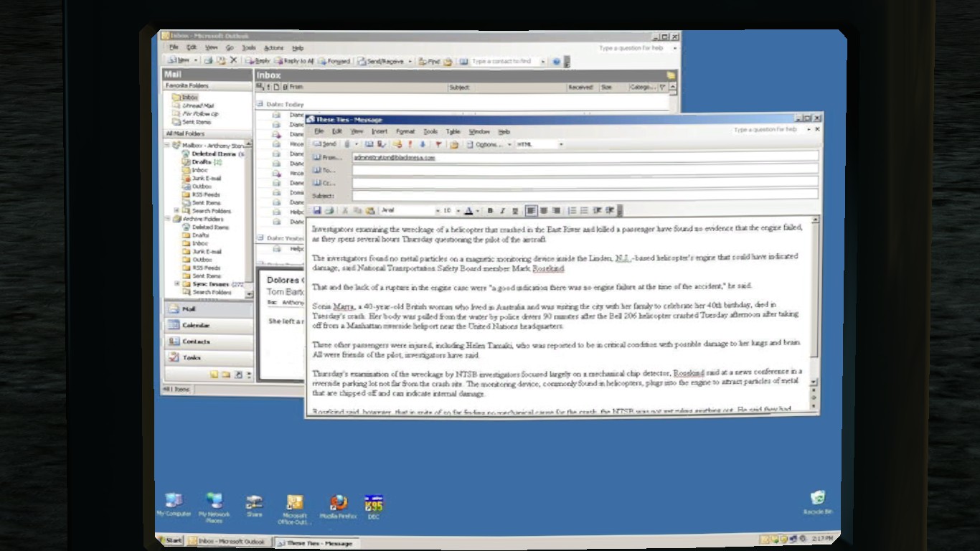980x551 pixels.
Task: Open the Go menu in Outlook window
Action: pyautogui.click(x=230, y=48)
